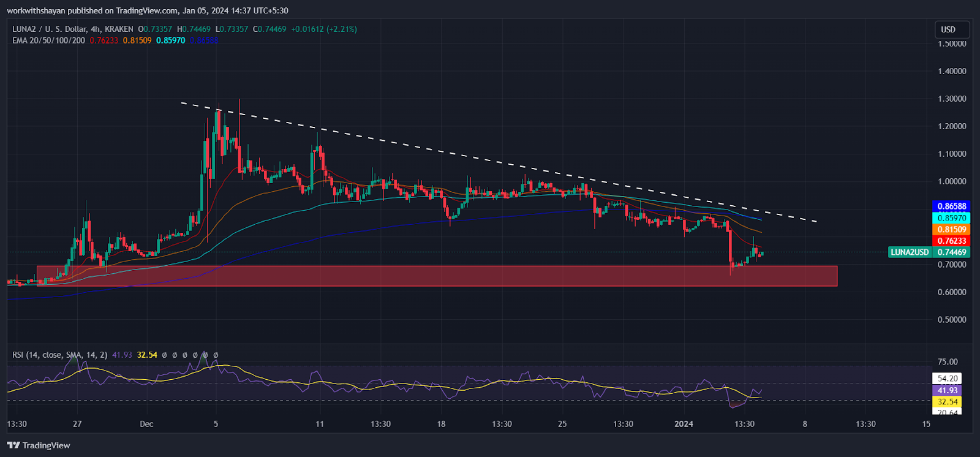Click the blue 0.86588 price-axis label
980x457 pixels.
(x=951, y=206)
